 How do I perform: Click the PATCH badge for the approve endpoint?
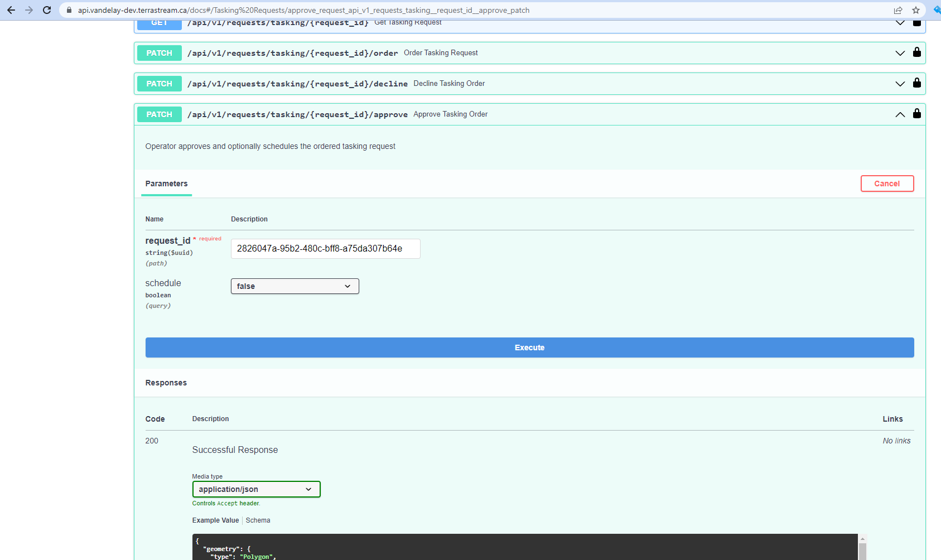(160, 114)
